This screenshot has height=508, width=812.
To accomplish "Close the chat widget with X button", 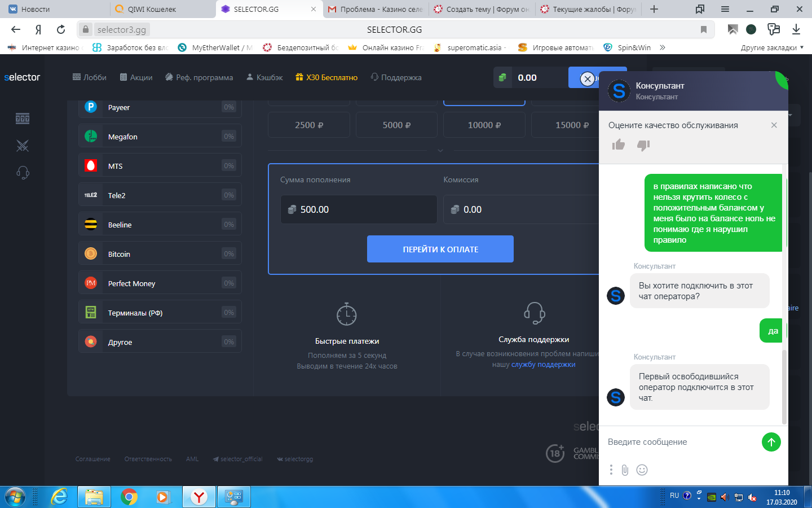I will tap(588, 79).
